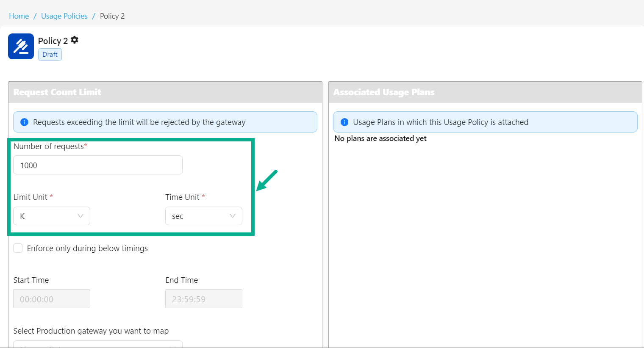This screenshot has height=348, width=644.
Task: Expand the Time Unit dropdown
Action: (203, 216)
